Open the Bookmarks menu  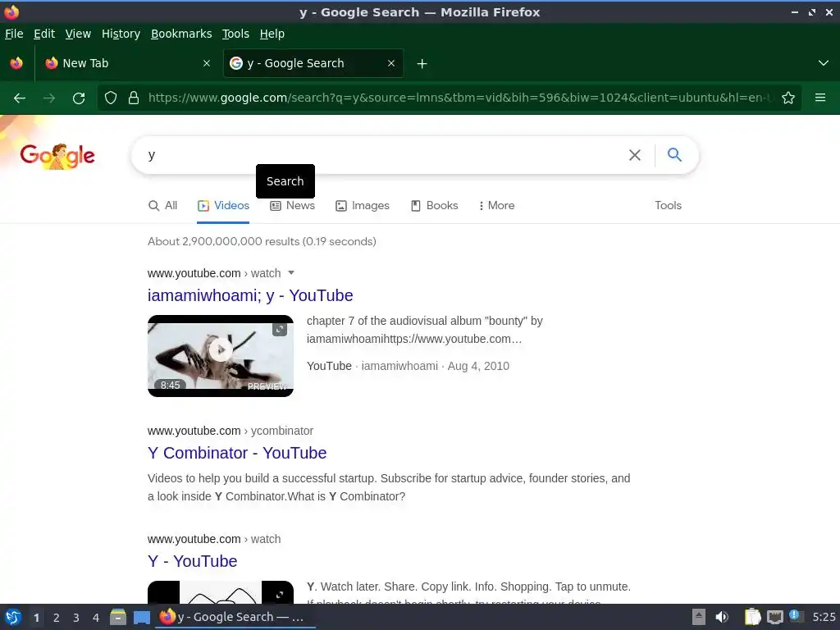click(181, 34)
